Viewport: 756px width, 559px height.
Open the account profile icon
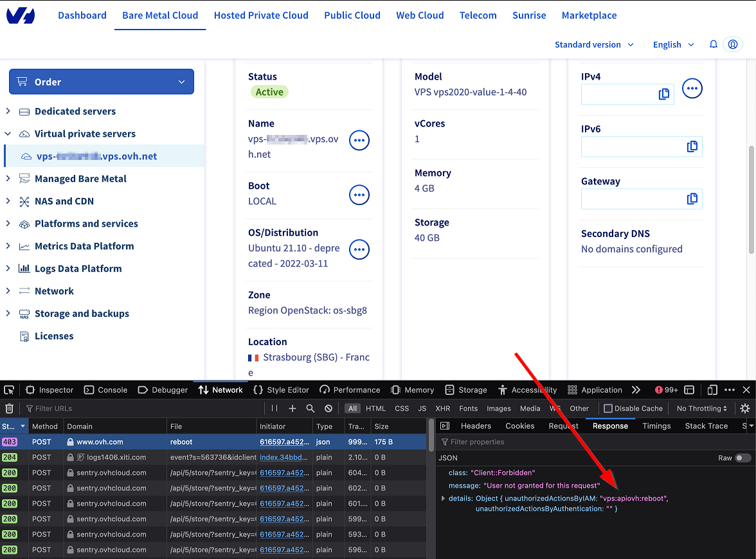tap(733, 44)
